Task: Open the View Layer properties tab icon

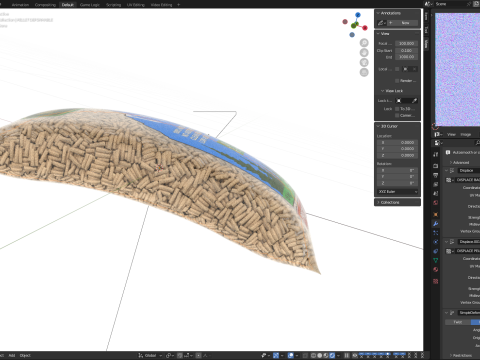Action: tap(435, 184)
